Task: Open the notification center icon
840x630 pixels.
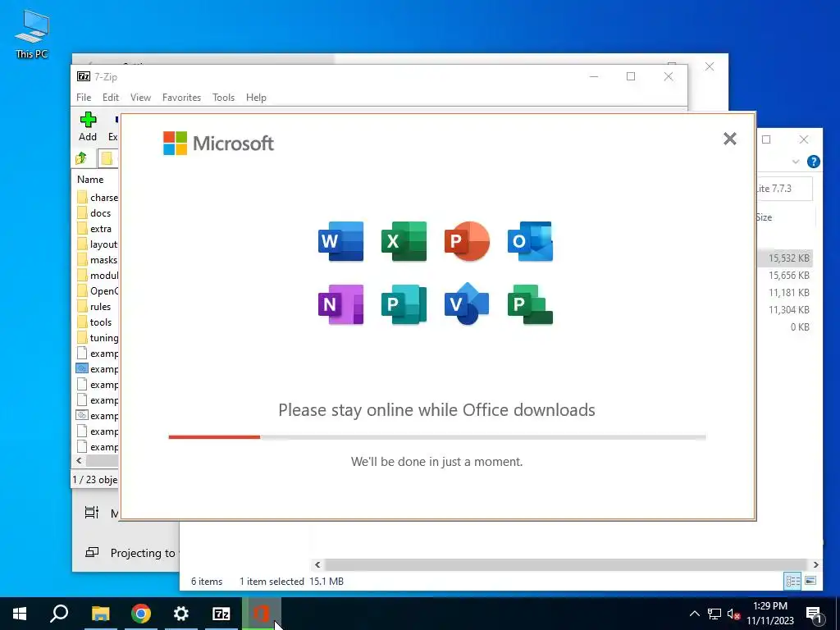Action: pyautogui.click(x=814, y=614)
